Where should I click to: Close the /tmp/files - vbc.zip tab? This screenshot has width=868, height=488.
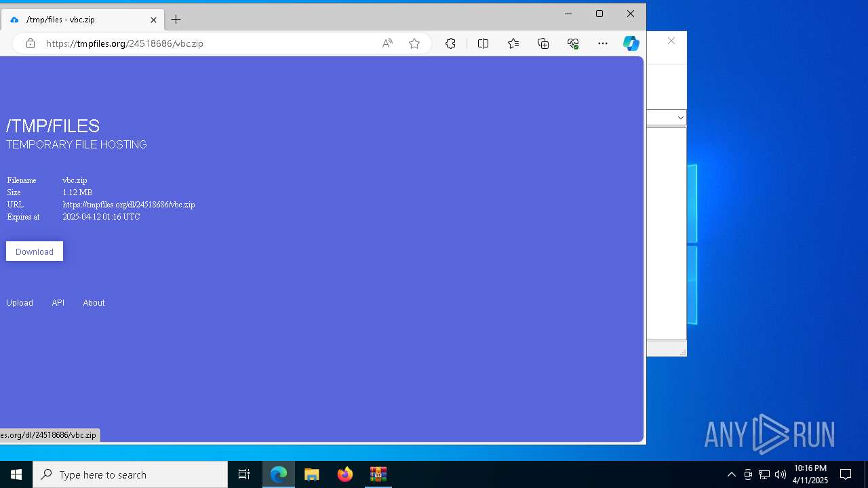click(x=153, y=20)
